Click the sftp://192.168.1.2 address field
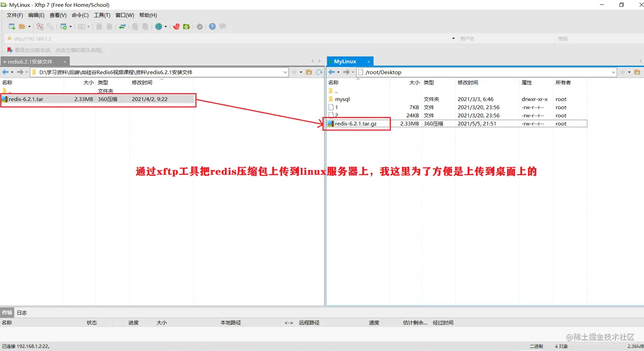The height and width of the screenshot is (351, 644). [x=230, y=38]
